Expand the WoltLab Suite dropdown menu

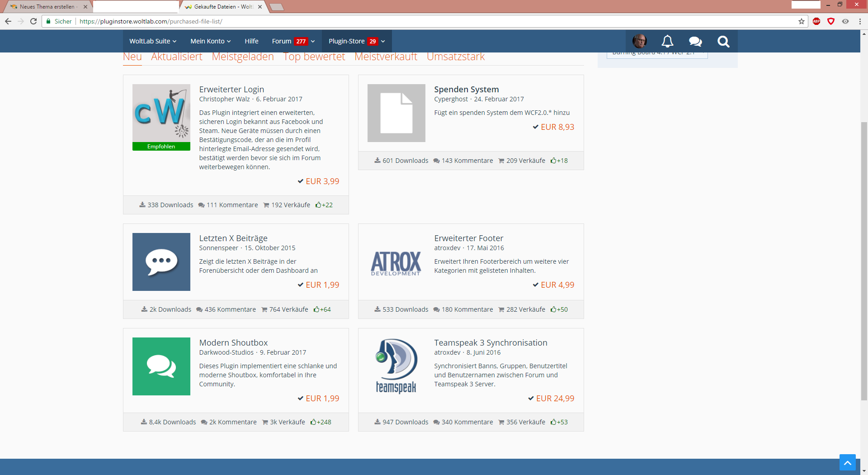[153, 41]
